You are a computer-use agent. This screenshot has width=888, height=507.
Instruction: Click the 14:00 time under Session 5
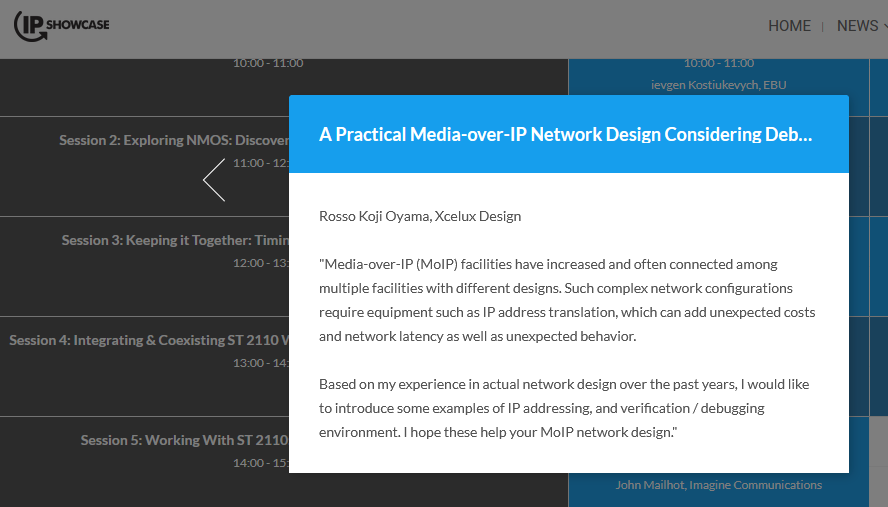click(x=261, y=463)
